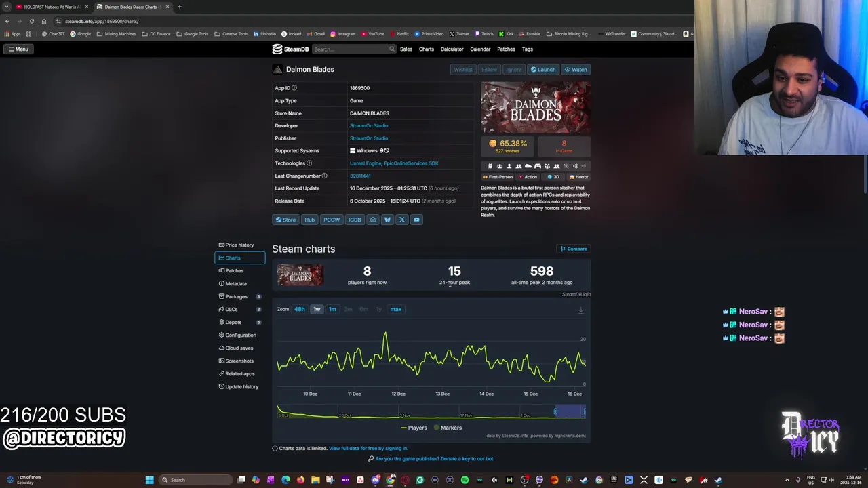Click the browser back arrow
This screenshot has width=868, height=488.
click(7, 21)
